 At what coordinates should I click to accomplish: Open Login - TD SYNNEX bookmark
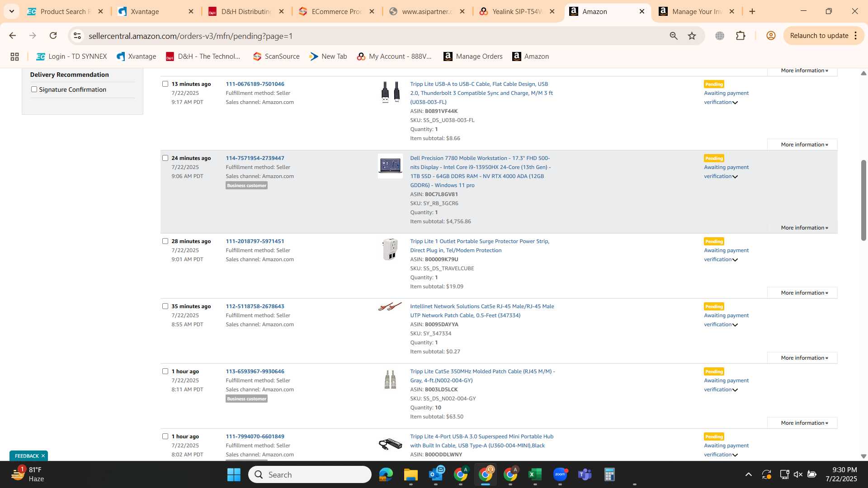tap(71, 56)
